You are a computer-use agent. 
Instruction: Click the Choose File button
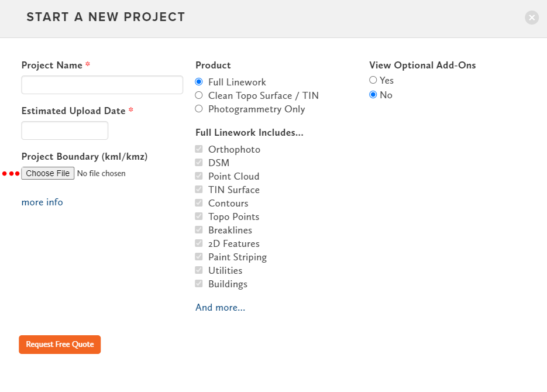click(48, 173)
